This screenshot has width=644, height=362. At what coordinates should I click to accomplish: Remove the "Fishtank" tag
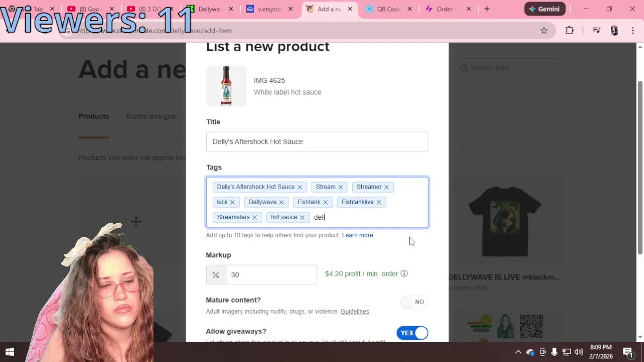(x=325, y=202)
